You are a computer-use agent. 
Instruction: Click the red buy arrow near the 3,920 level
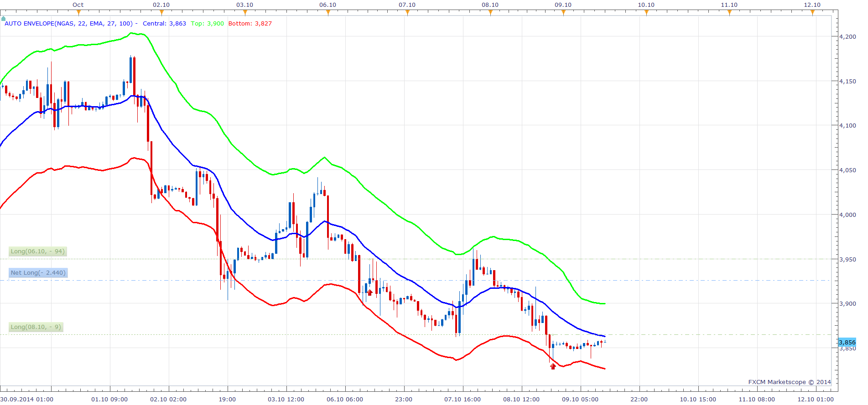pyautogui.click(x=370, y=292)
